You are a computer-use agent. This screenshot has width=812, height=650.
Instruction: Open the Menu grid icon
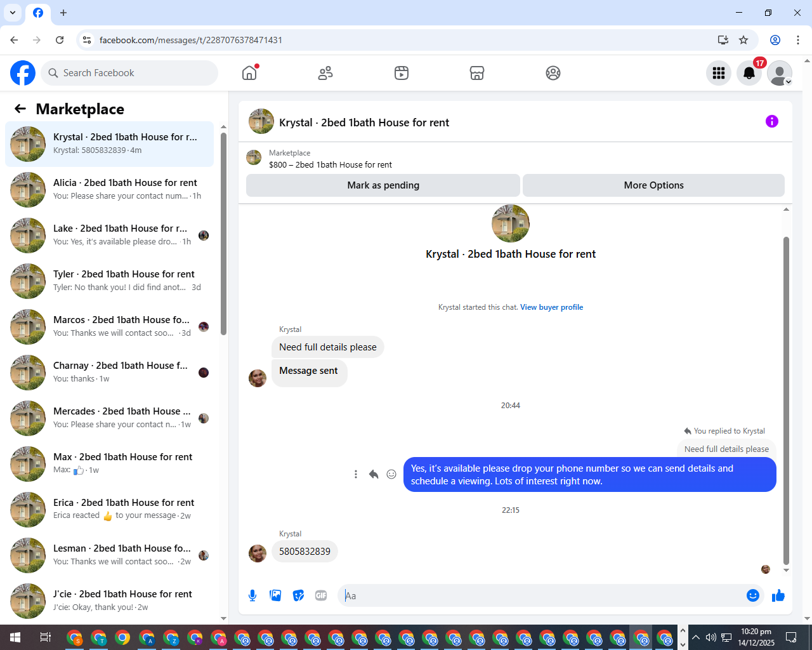click(719, 73)
